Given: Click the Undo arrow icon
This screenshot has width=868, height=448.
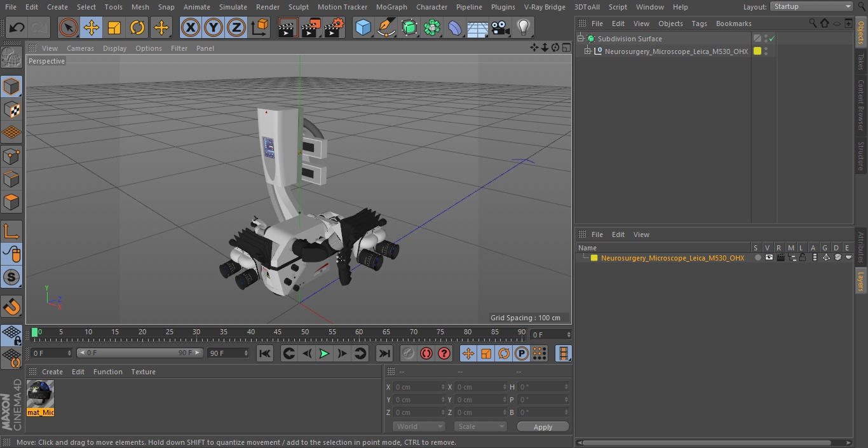Looking at the screenshot, I should tap(17, 27).
